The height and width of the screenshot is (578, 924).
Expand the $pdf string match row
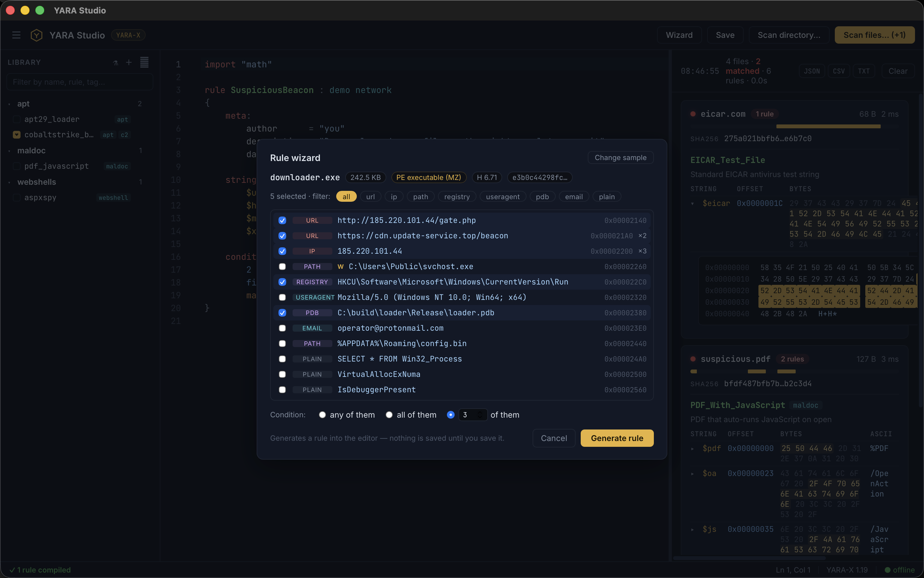[692, 448]
